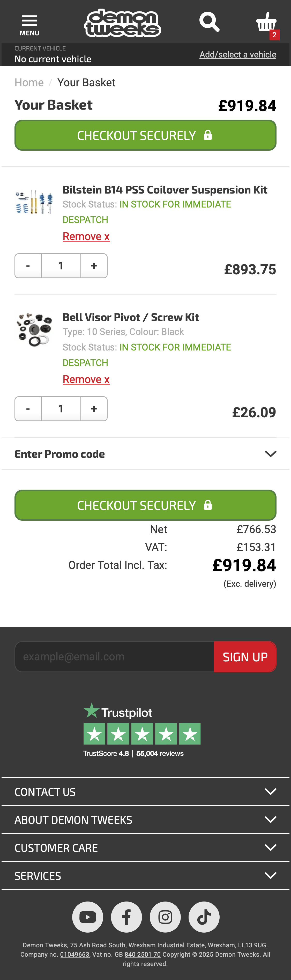Decrease Bell Visor Pivot kit quantity
Image resolution: width=291 pixels, height=980 pixels.
click(28, 409)
